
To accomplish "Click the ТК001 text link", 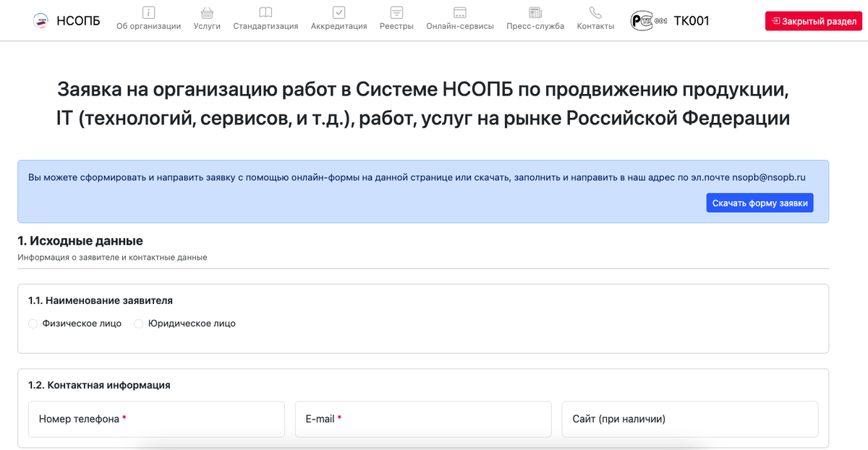I will point(692,21).
